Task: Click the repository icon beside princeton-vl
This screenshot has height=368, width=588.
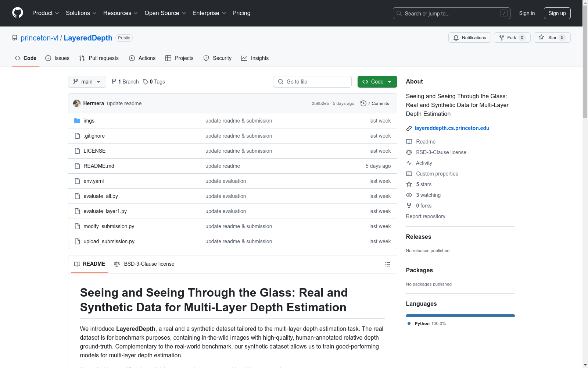Action: click(15, 38)
